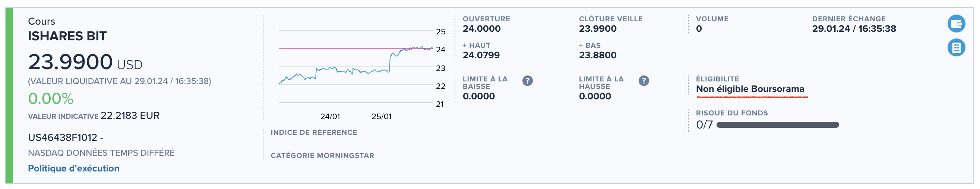Click the Clôture veille value 23.9900
980x189 pixels.
pyautogui.click(x=597, y=29)
